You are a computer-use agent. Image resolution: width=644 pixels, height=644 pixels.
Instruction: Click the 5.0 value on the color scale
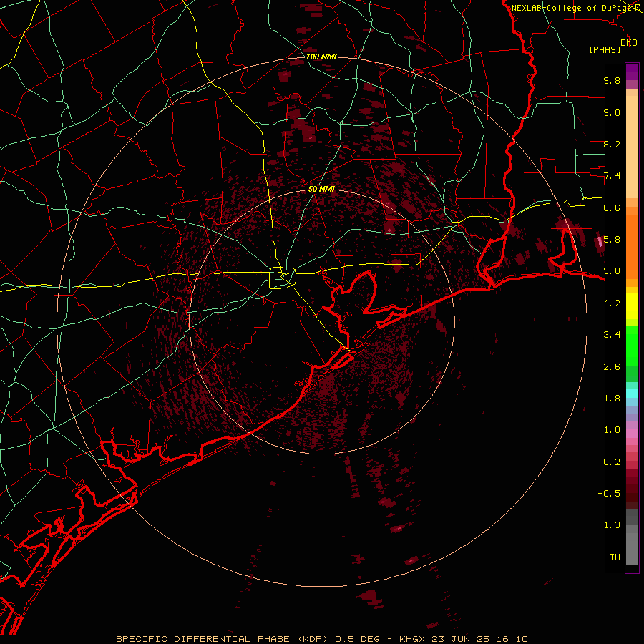click(612, 271)
